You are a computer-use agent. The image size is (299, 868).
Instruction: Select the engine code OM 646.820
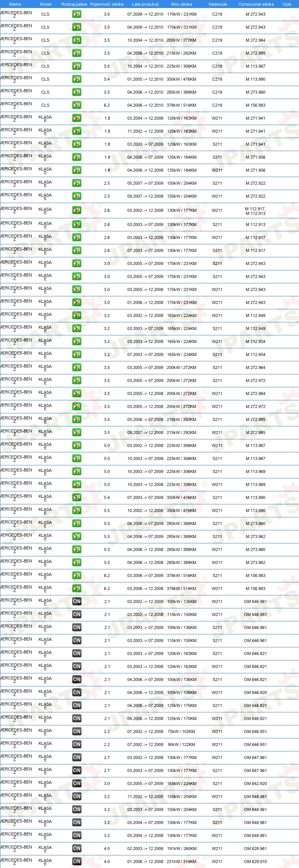coord(255,692)
